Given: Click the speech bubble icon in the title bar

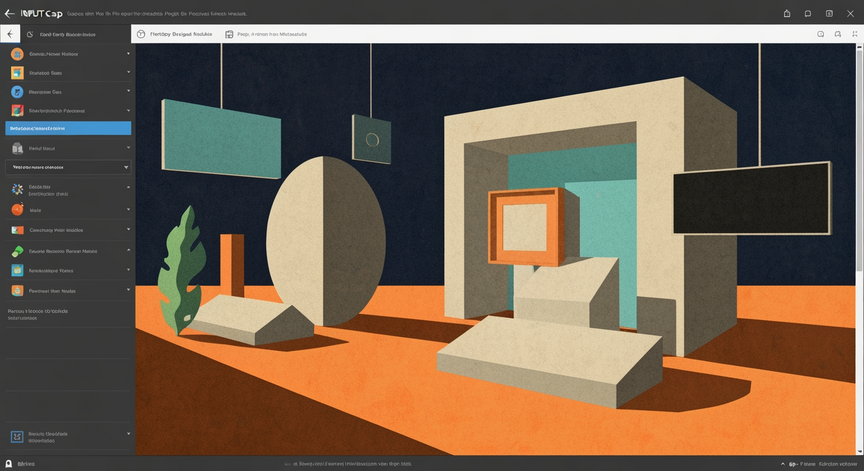Looking at the screenshot, I should click(808, 13).
